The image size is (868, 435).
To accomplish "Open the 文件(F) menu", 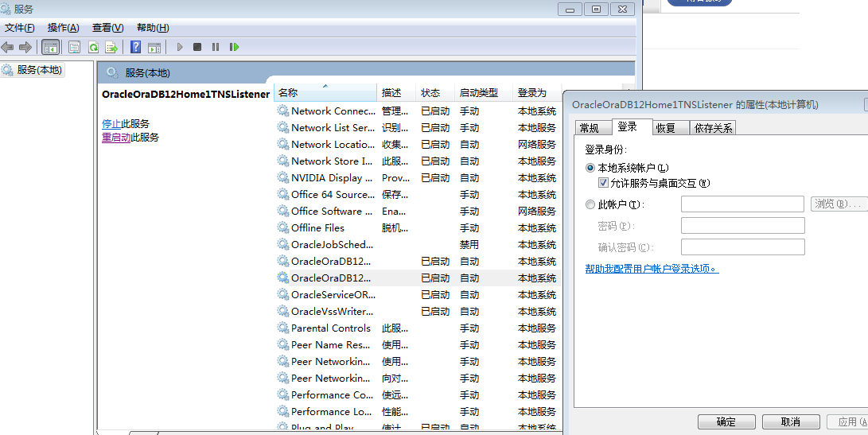I will point(19,28).
